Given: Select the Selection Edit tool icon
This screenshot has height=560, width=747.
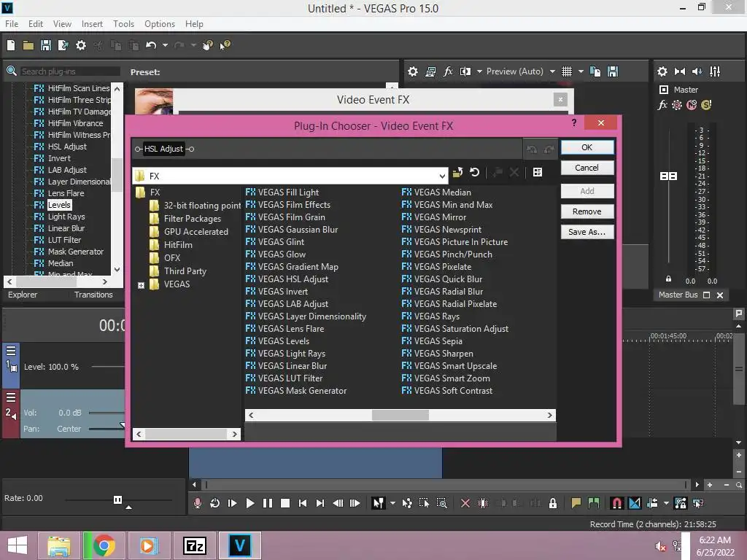Looking at the screenshot, I should click(424, 503).
